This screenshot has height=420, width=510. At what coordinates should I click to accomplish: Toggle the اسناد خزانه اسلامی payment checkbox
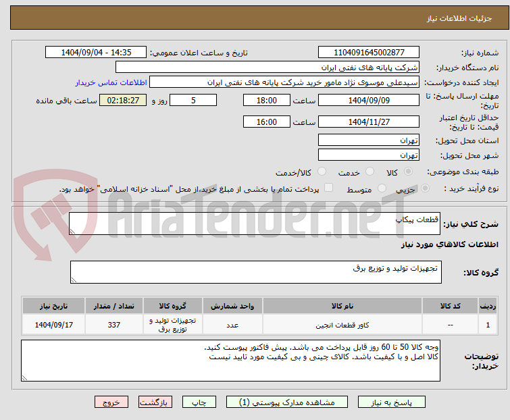[x=329, y=188]
